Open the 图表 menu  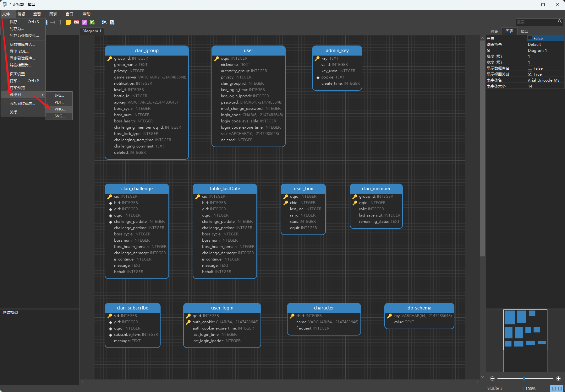[x=53, y=14]
